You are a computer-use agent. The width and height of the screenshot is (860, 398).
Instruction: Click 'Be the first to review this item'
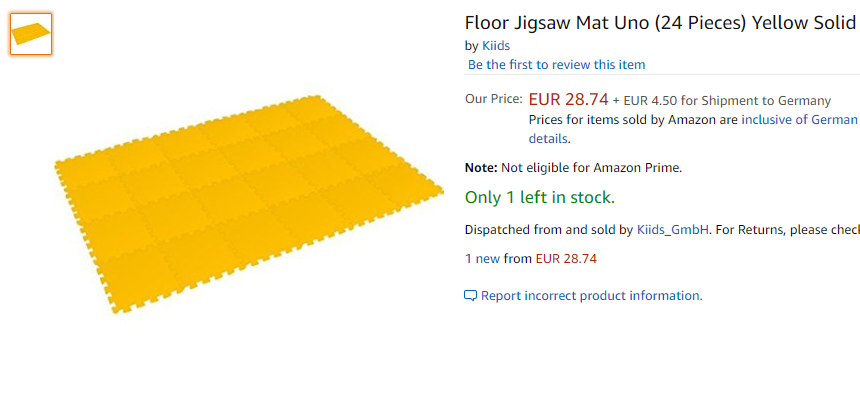(x=556, y=65)
